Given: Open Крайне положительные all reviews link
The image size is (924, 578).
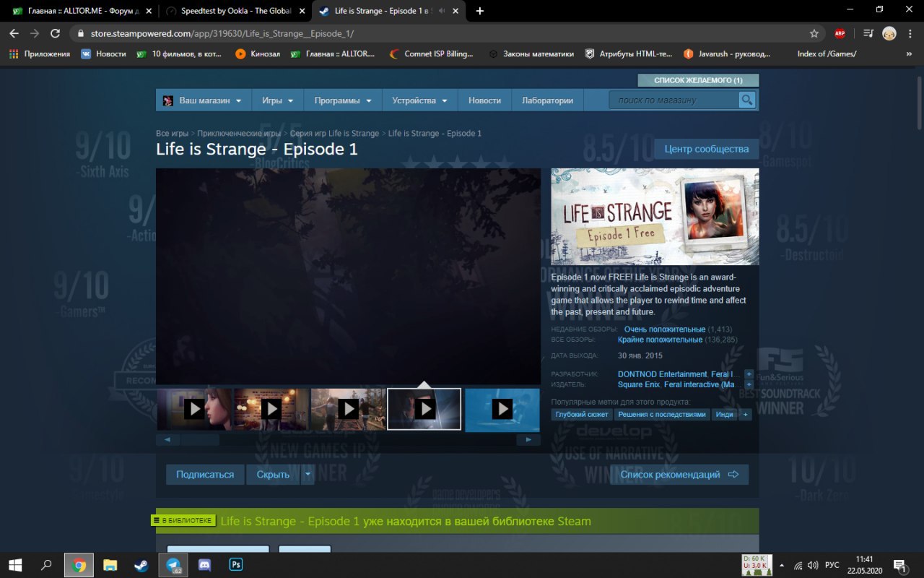Looking at the screenshot, I should [x=660, y=340].
